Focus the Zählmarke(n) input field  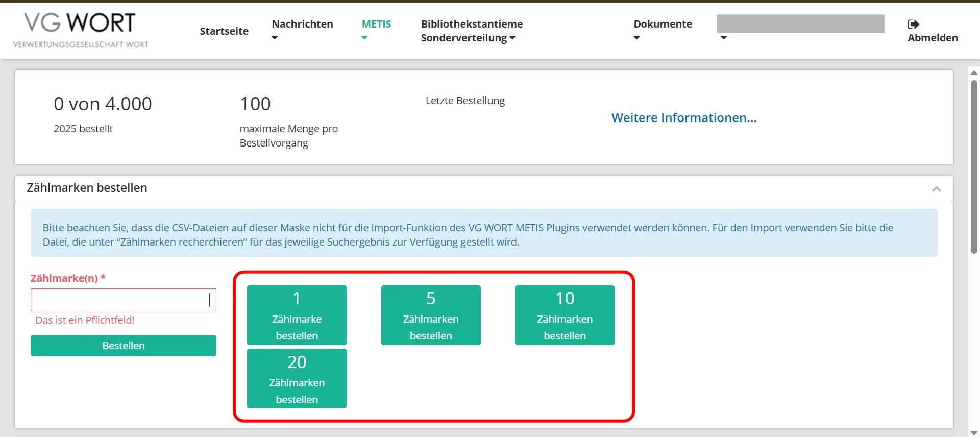point(124,300)
